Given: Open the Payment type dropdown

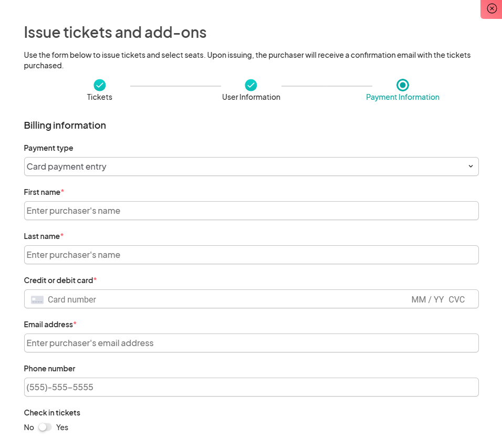Looking at the screenshot, I should pyautogui.click(x=251, y=166).
